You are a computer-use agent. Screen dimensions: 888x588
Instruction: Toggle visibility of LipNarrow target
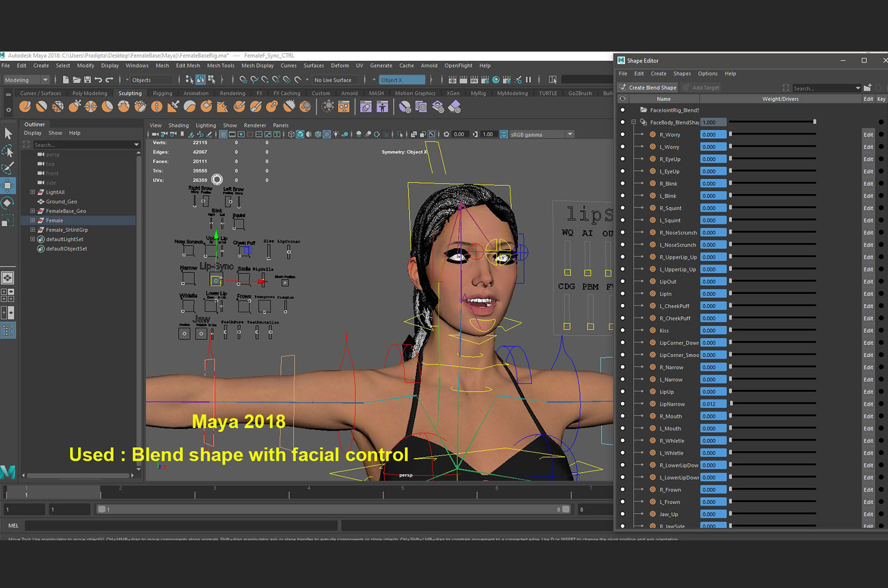click(x=622, y=404)
